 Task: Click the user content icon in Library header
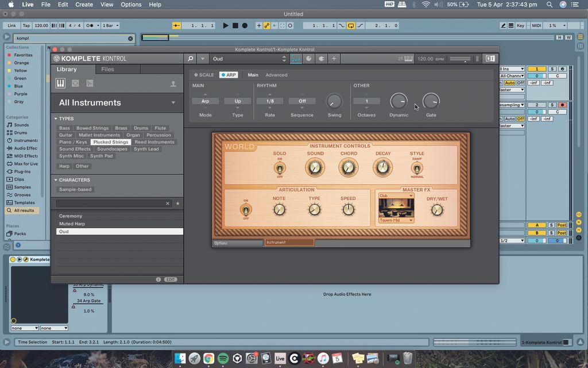pos(172,83)
